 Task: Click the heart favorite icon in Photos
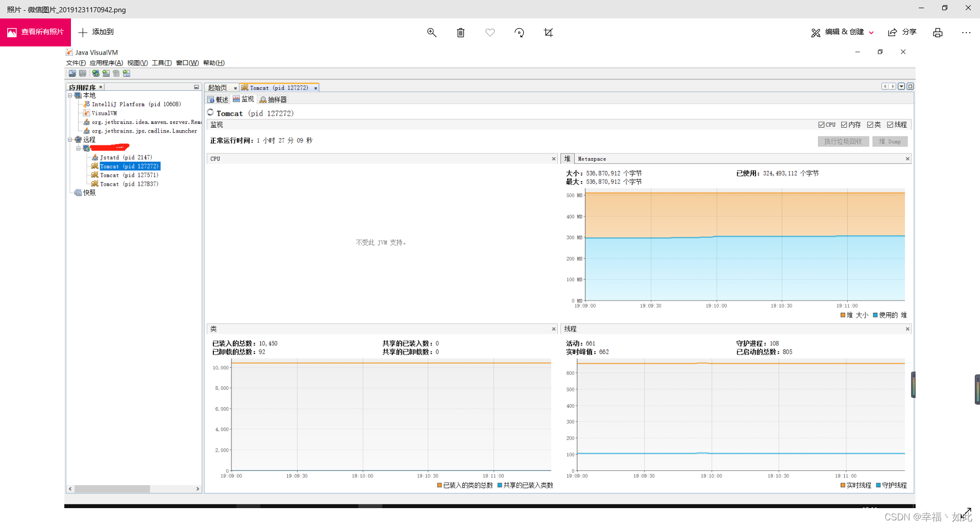(x=490, y=33)
